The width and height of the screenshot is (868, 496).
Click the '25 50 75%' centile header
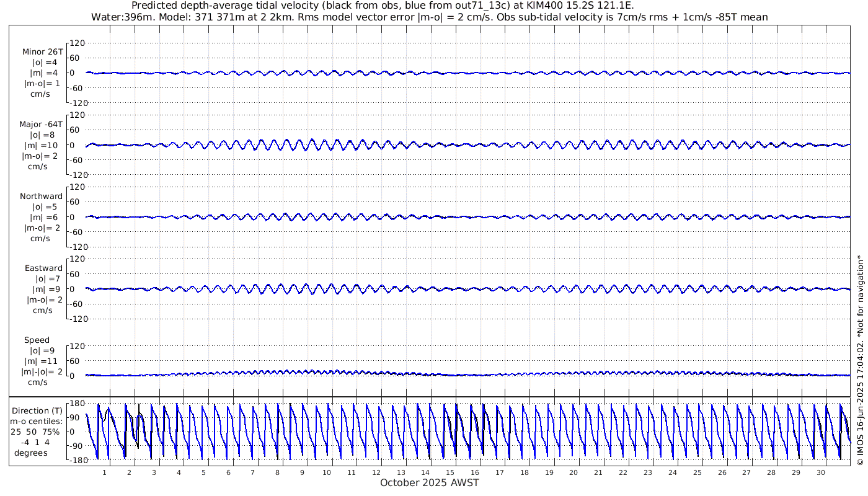pyautogui.click(x=35, y=432)
